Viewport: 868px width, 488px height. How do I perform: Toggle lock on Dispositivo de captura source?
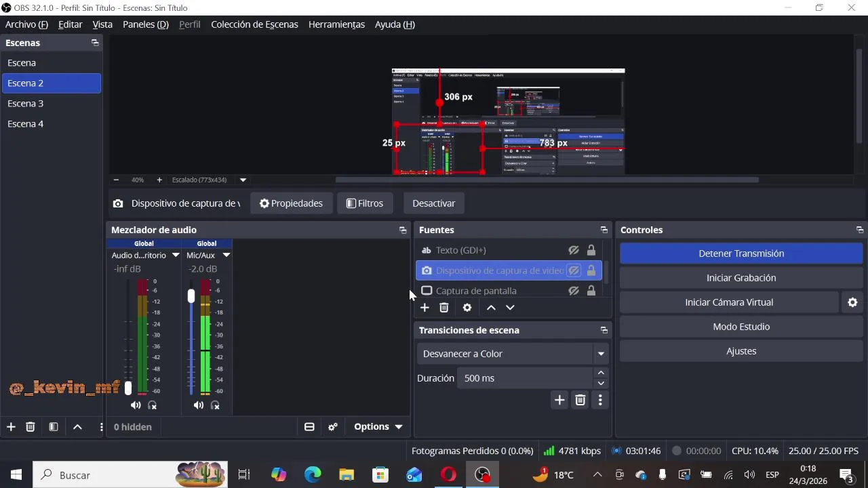(x=591, y=270)
